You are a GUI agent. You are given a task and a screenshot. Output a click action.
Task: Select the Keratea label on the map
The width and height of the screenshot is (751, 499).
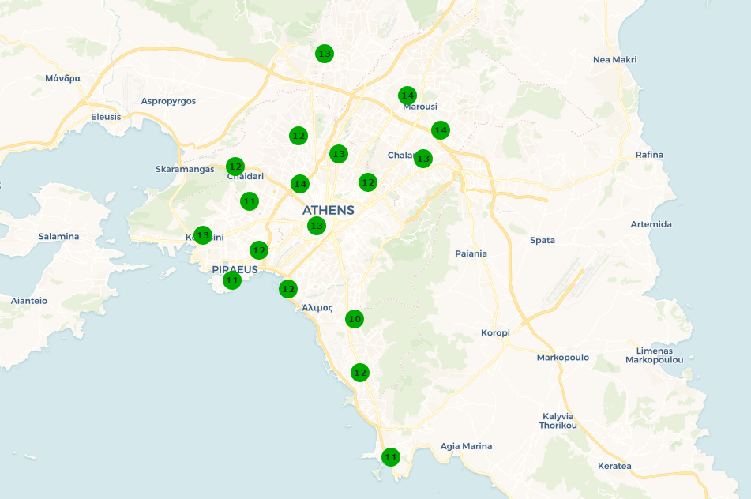click(x=615, y=466)
